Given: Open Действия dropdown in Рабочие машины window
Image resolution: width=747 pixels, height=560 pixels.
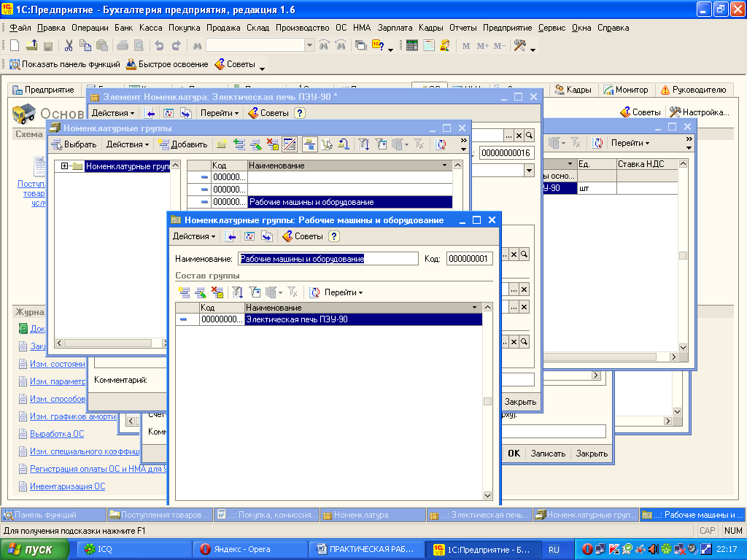Looking at the screenshot, I should pos(194,236).
